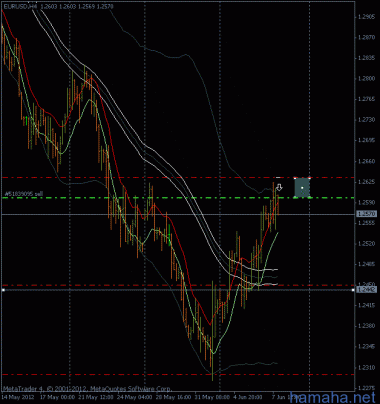Click the 1.2835 price axis label
Viewport: 380px width, 404px height.
[x=366, y=58]
